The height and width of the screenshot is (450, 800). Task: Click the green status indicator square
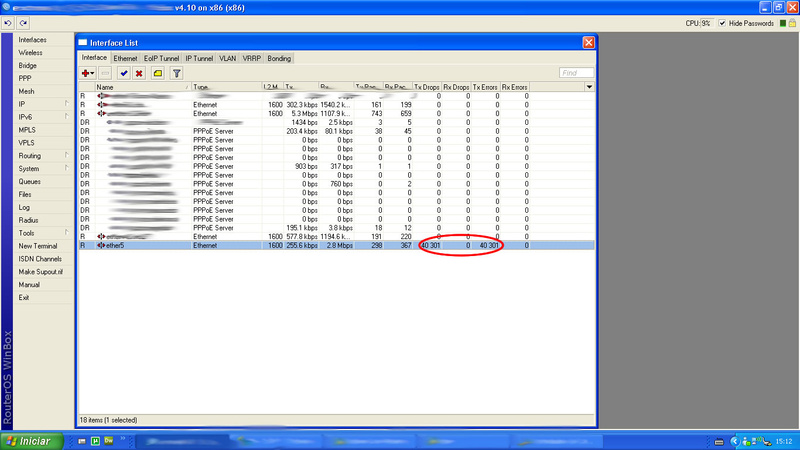click(x=783, y=23)
